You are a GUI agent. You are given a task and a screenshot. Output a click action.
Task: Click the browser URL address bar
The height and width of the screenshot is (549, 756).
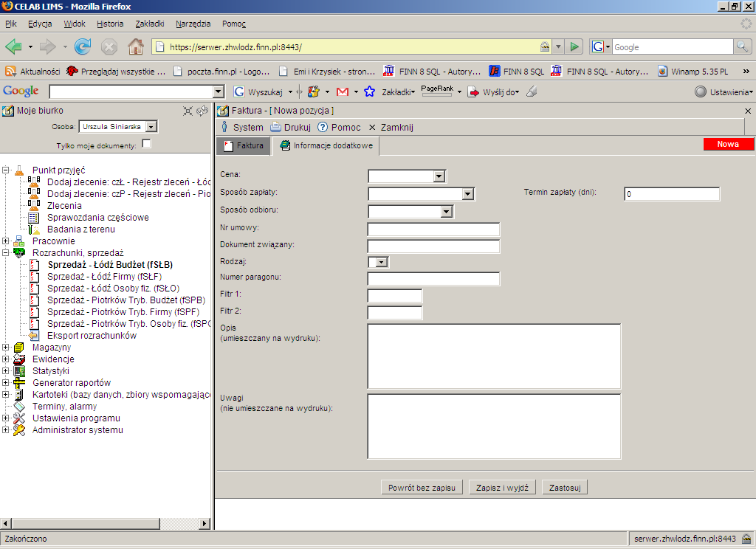pyautogui.click(x=352, y=46)
